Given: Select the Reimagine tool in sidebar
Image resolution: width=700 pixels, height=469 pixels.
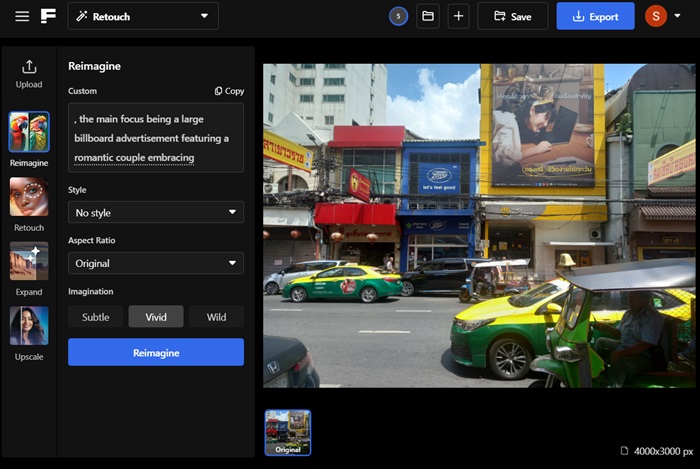Looking at the screenshot, I should tap(29, 140).
